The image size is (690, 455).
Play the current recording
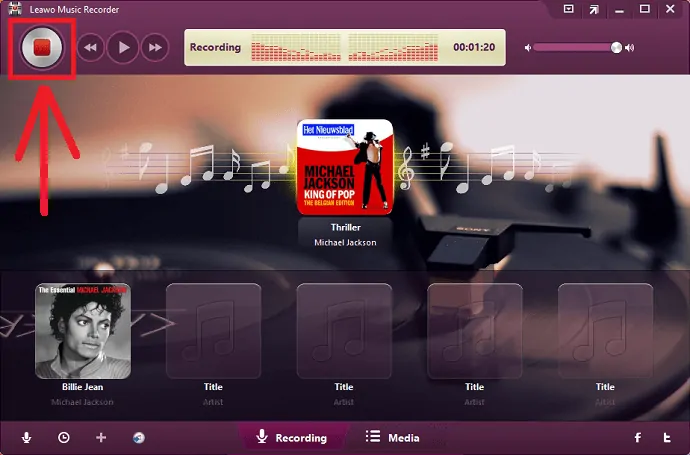(123, 47)
